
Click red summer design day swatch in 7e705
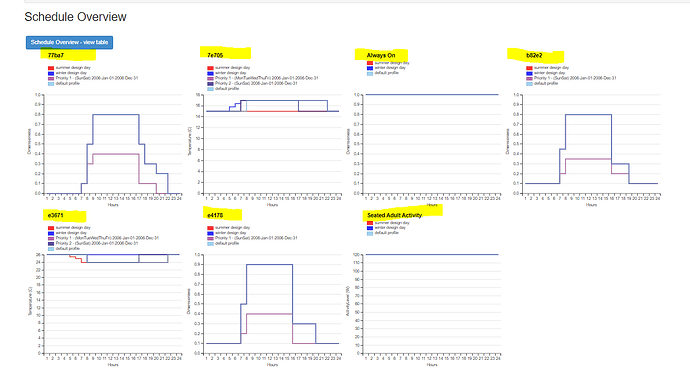210,68
